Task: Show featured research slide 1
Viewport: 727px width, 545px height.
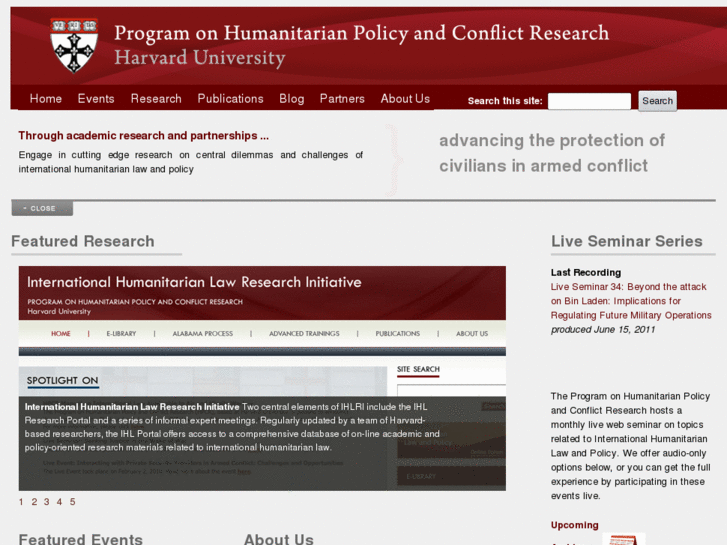Action: tap(21, 502)
